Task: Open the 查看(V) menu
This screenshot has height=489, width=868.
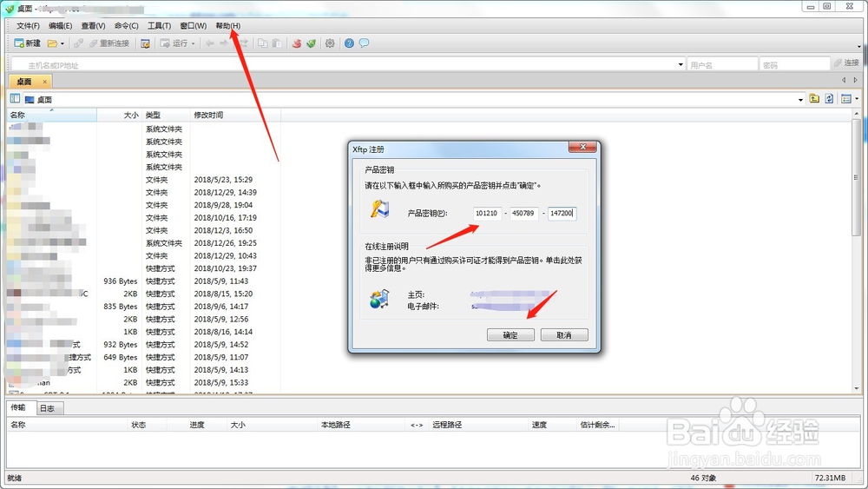Action: 93,26
